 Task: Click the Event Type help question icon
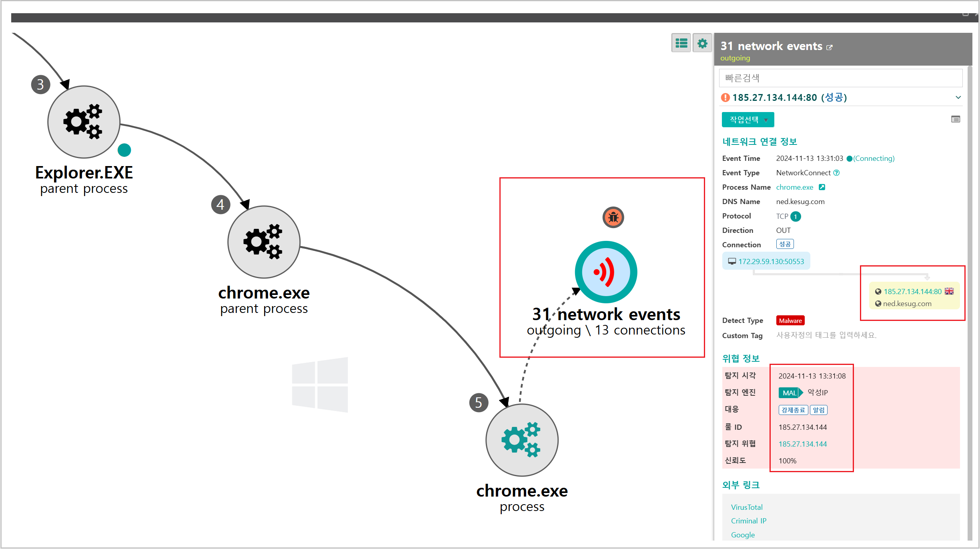point(836,173)
